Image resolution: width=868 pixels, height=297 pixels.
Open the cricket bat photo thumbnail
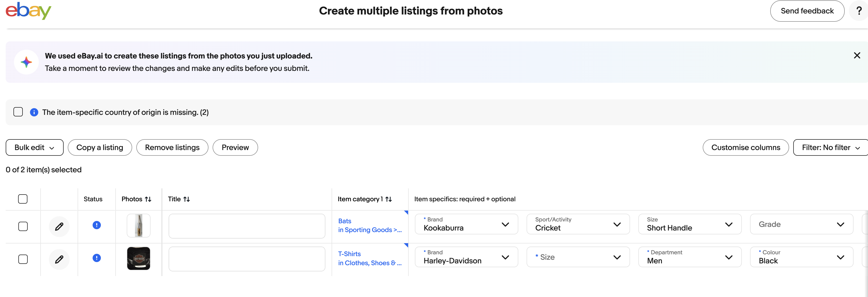tap(138, 226)
